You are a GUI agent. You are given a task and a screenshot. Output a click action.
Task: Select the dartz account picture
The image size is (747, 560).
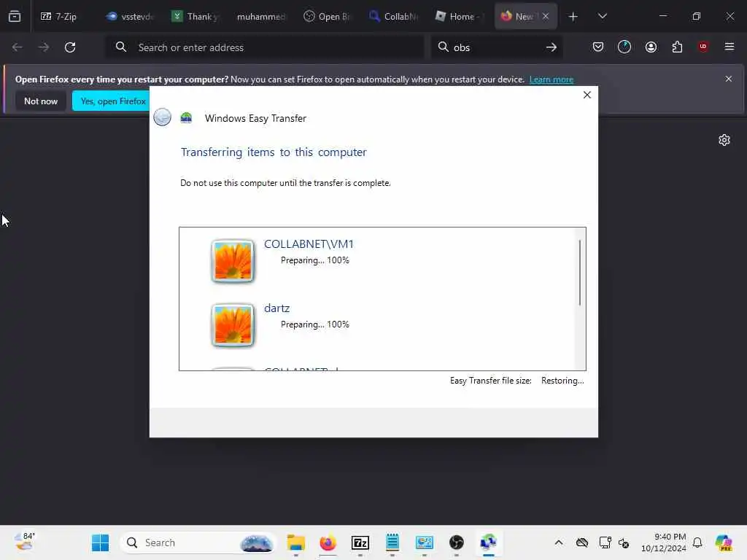point(233,324)
